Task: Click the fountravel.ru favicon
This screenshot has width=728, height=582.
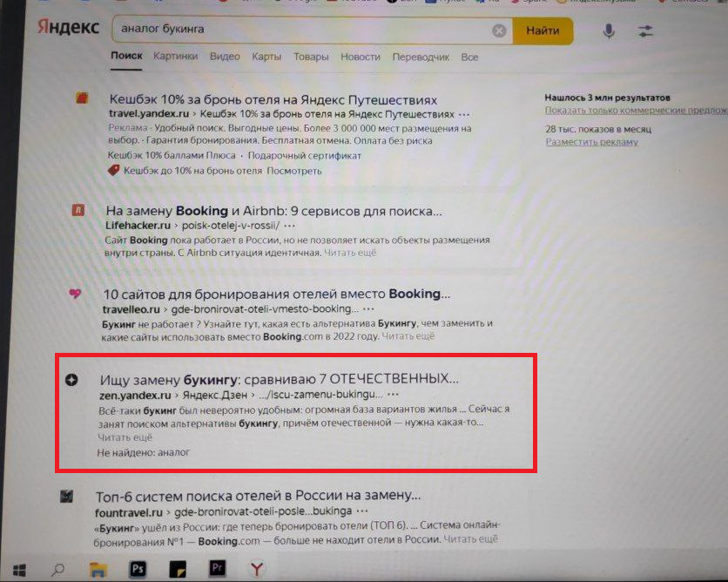Action: (x=67, y=496)
